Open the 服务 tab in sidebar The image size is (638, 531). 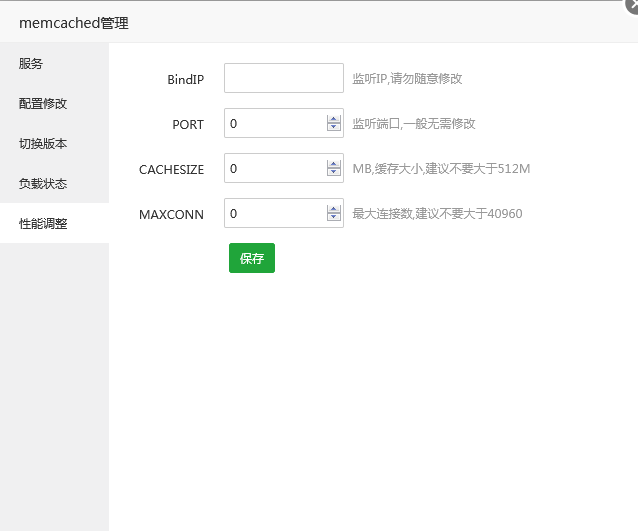coord(55,63)
